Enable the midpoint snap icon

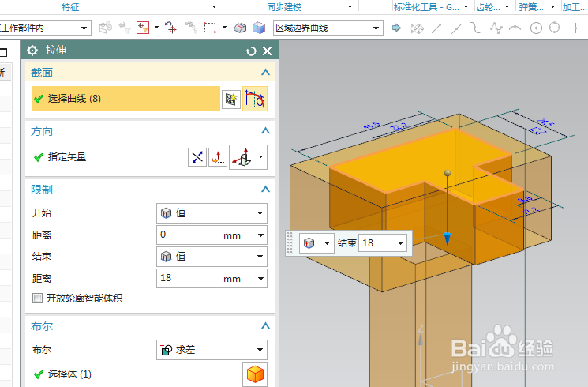click(456, 28)
